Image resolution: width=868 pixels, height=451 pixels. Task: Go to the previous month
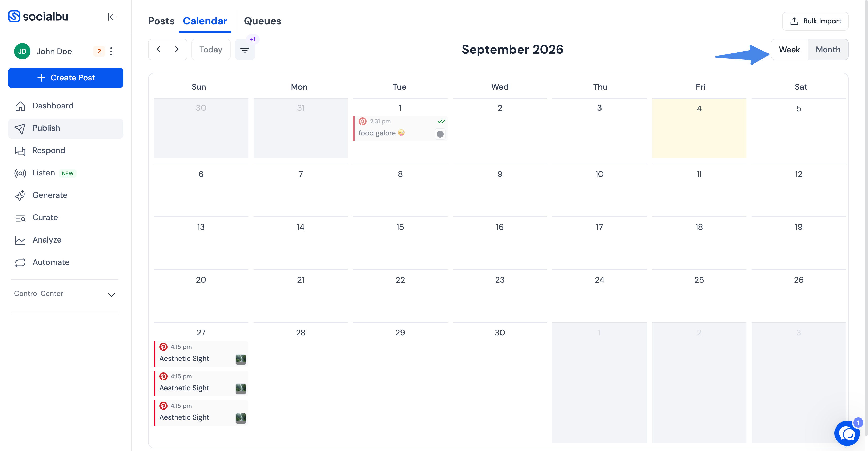click(158, 49)
